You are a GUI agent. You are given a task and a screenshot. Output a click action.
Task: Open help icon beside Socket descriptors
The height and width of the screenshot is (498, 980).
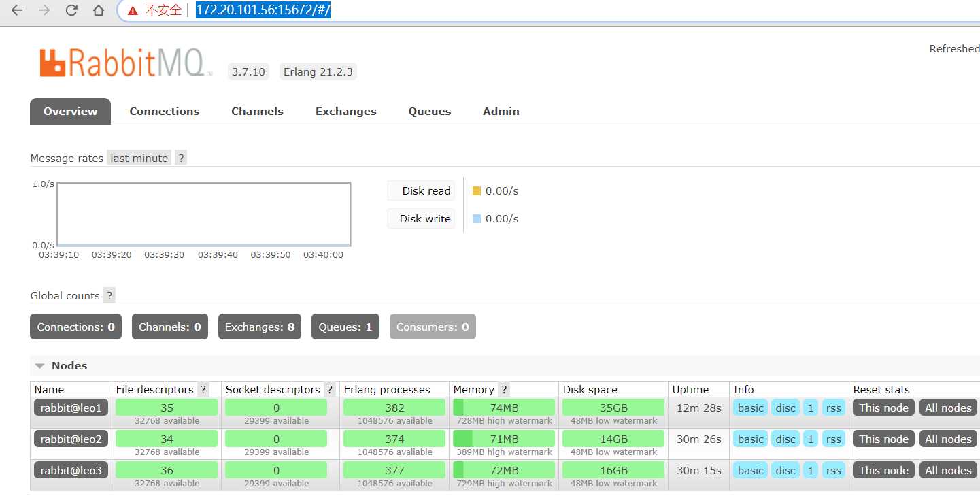coord(330,390)
